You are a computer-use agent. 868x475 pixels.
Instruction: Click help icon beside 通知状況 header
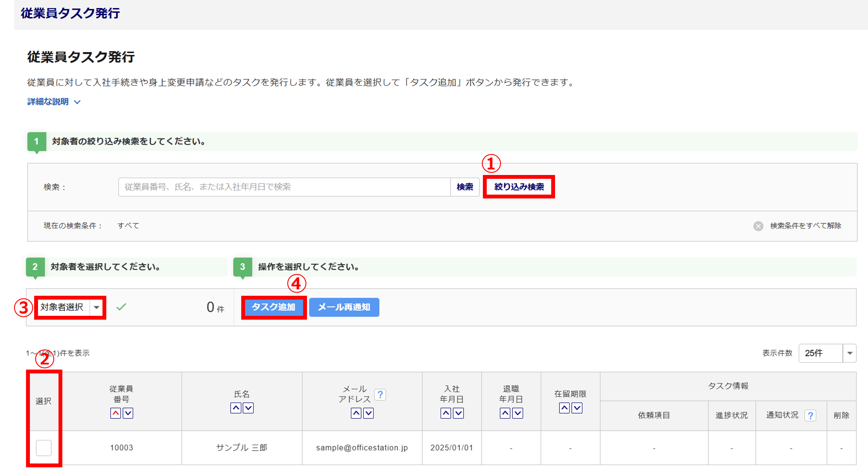coord(810,415)
